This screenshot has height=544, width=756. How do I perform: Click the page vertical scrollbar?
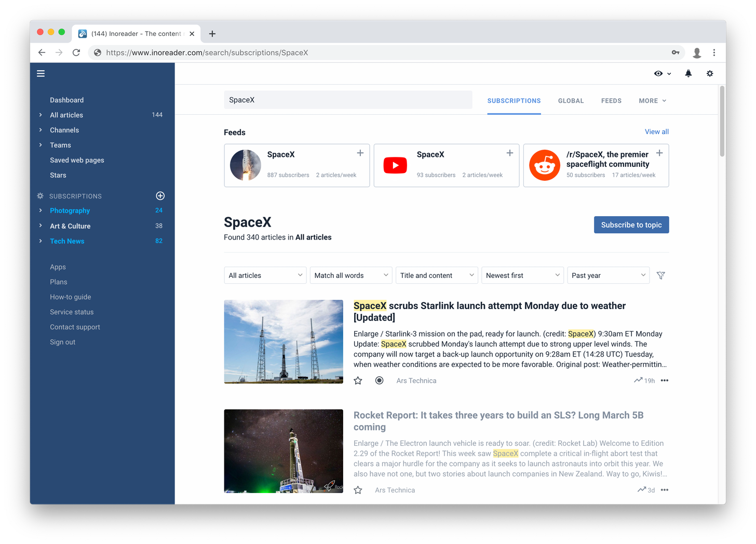point(722,121)
